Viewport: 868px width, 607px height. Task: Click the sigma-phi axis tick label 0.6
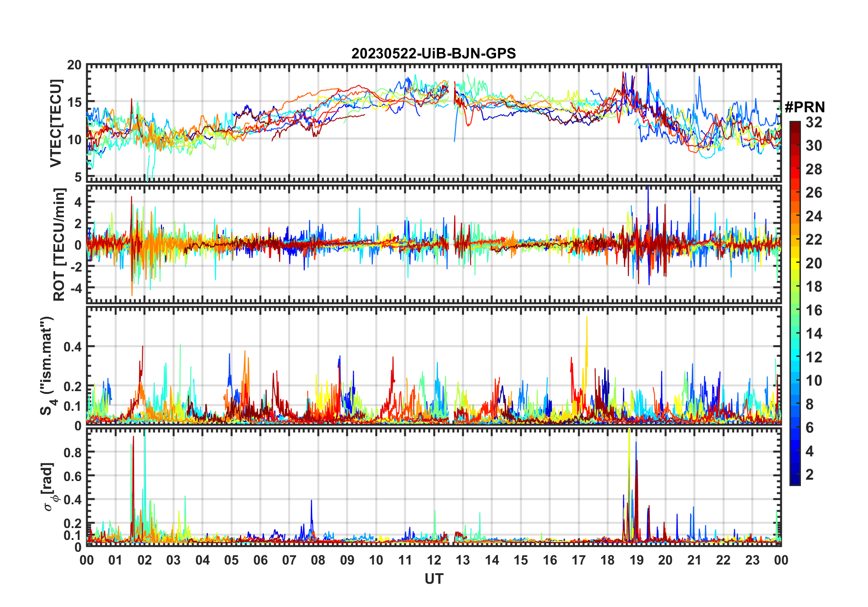73,476
